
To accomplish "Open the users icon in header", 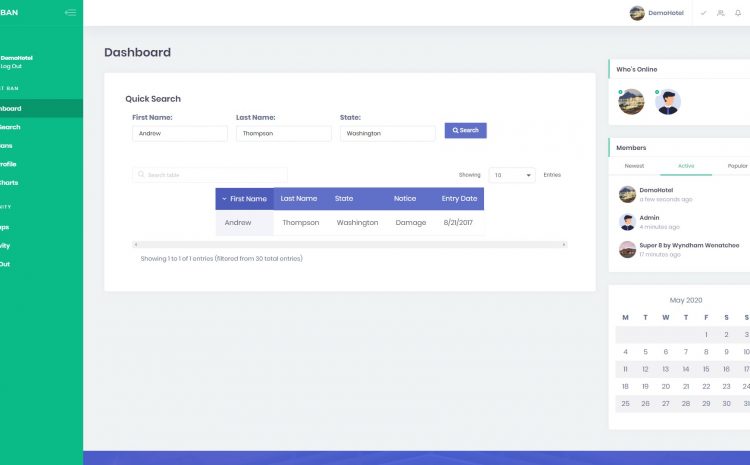I will [720, 13].
